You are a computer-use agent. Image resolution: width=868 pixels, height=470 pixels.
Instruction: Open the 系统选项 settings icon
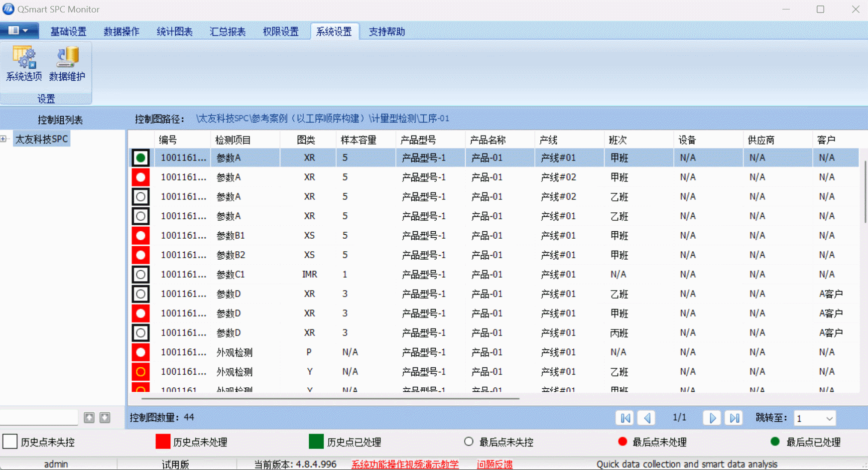click(25, 62)
